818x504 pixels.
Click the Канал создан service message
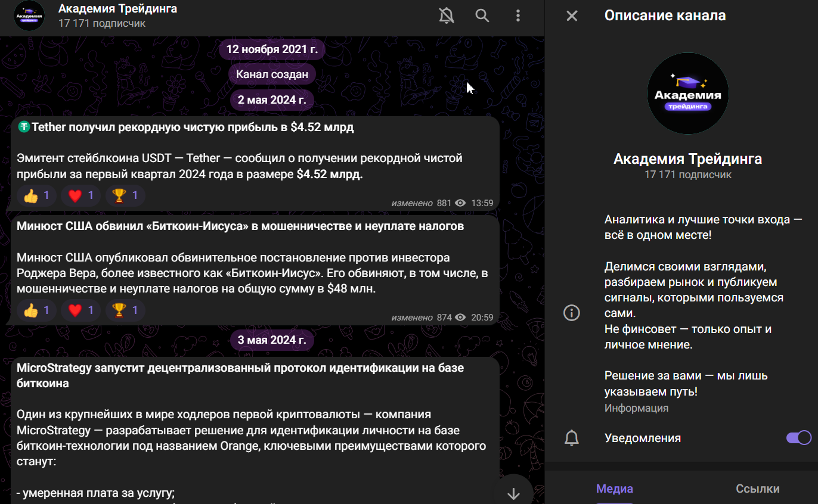click(272, 74)
